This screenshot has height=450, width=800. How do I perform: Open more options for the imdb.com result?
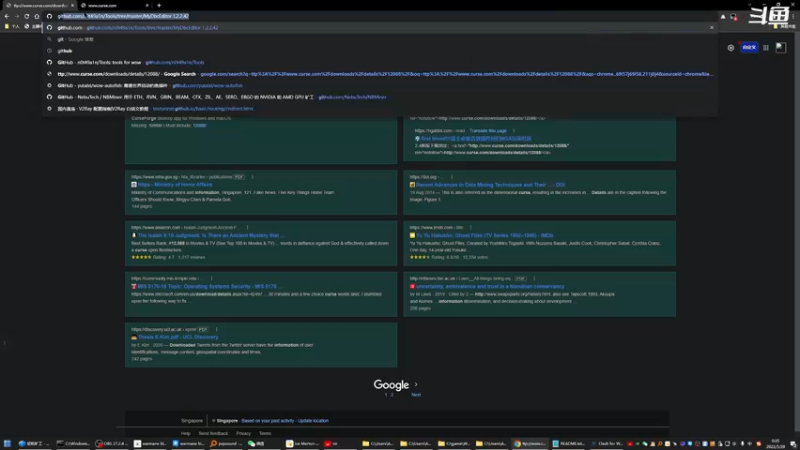click(x=470, y=228)
